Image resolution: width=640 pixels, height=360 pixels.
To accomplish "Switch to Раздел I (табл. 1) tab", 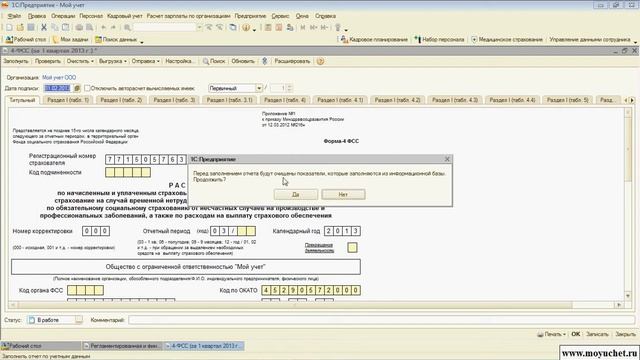I will (x=68, y=100).
